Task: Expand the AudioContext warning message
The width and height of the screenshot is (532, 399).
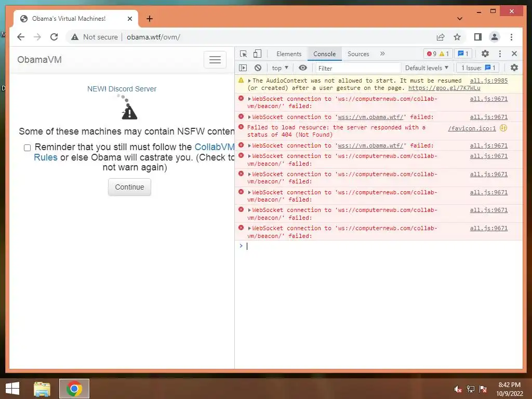Action: tap(249, 81)
